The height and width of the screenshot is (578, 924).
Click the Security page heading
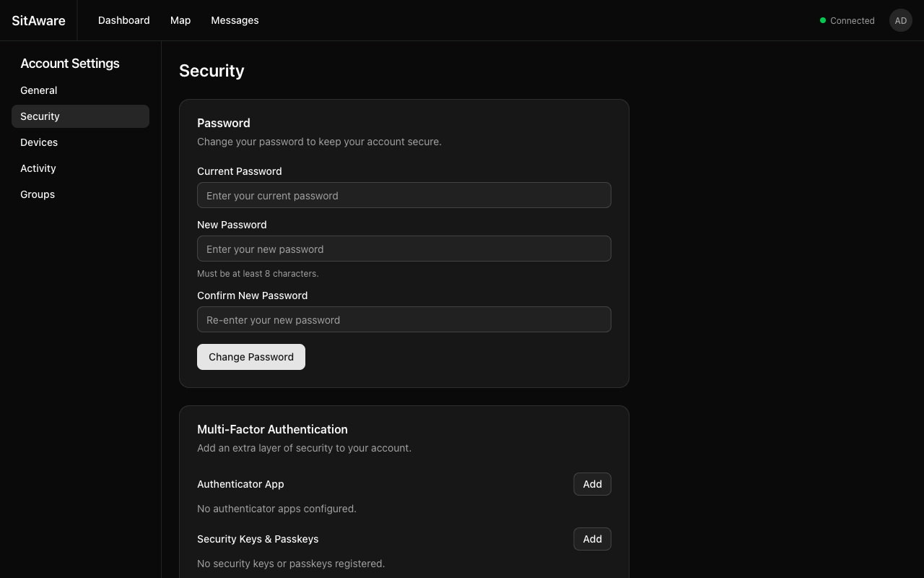[x=212, y=71]
